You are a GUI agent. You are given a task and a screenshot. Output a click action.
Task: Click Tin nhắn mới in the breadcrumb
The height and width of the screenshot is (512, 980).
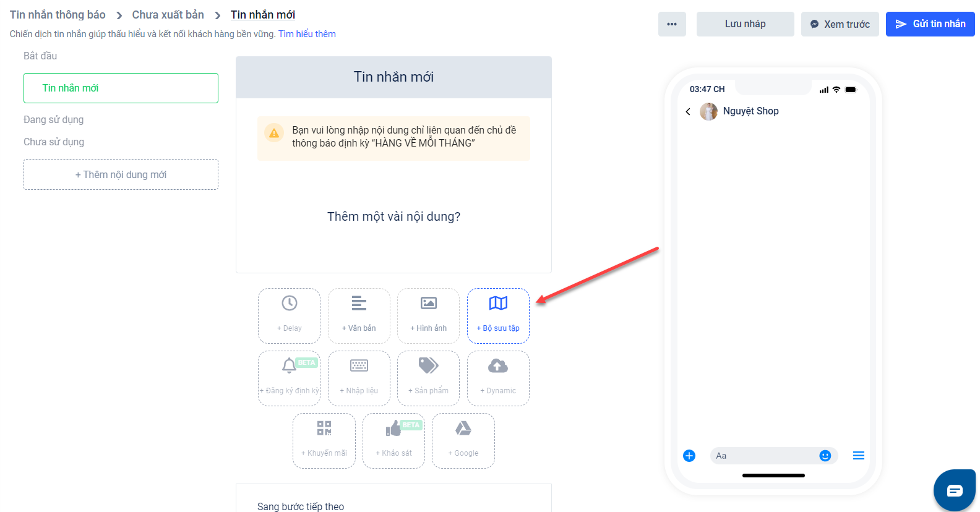click(x=263, y=15)
